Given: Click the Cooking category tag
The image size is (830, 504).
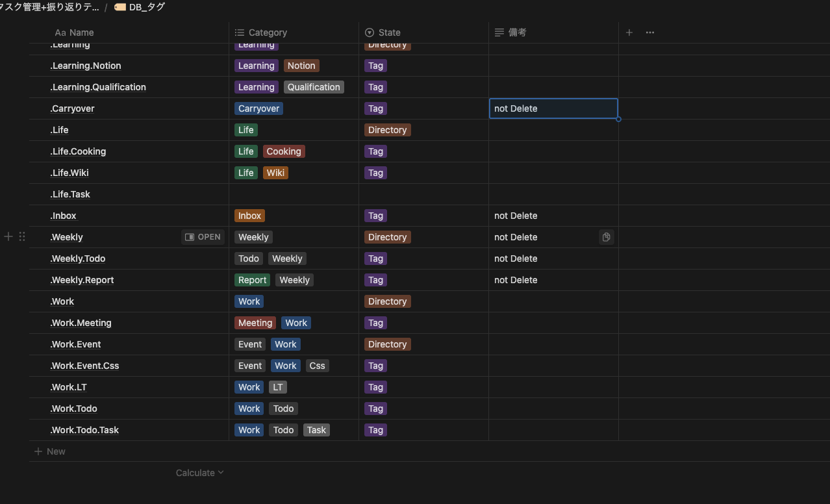Looking at the screenshot, I should 284,151.
